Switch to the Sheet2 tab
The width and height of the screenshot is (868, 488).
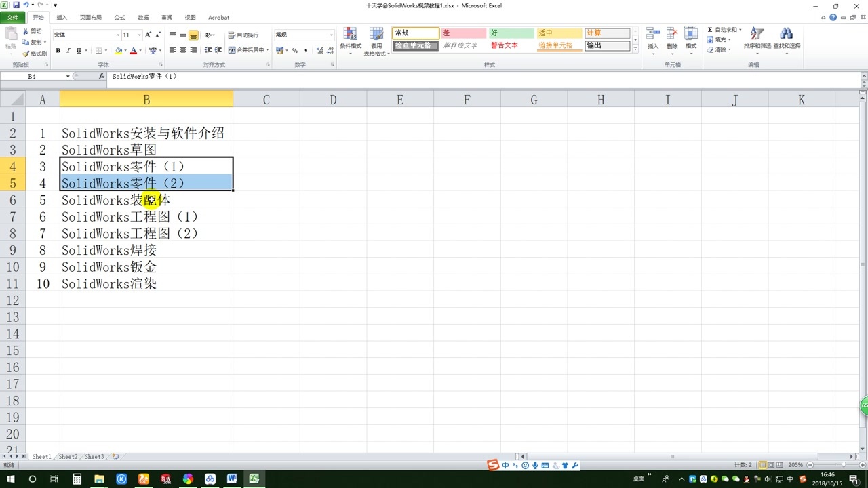tap(68, 457)
